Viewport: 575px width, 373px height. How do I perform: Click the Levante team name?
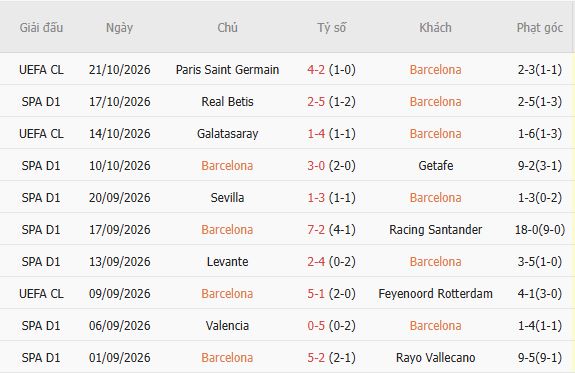227,262
